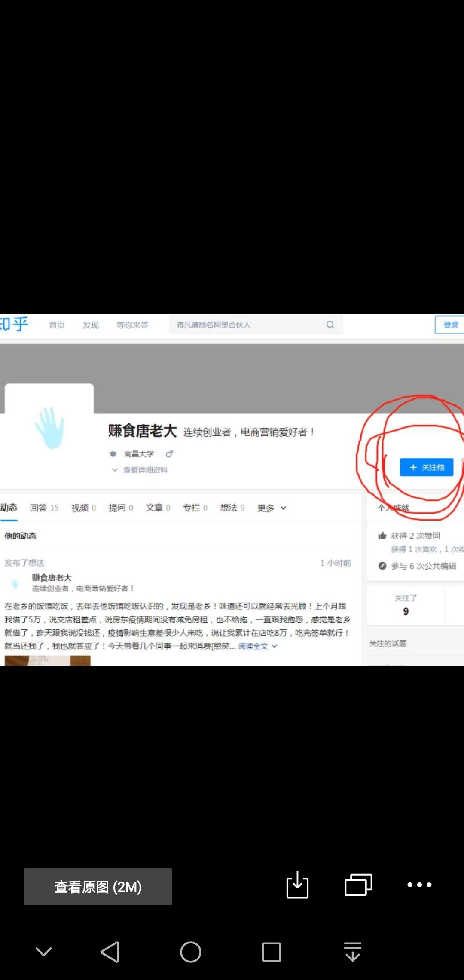Click 南昌大学 school label
Image resolution: width=464 pixels, height=980 pixels.
(139, 454)
